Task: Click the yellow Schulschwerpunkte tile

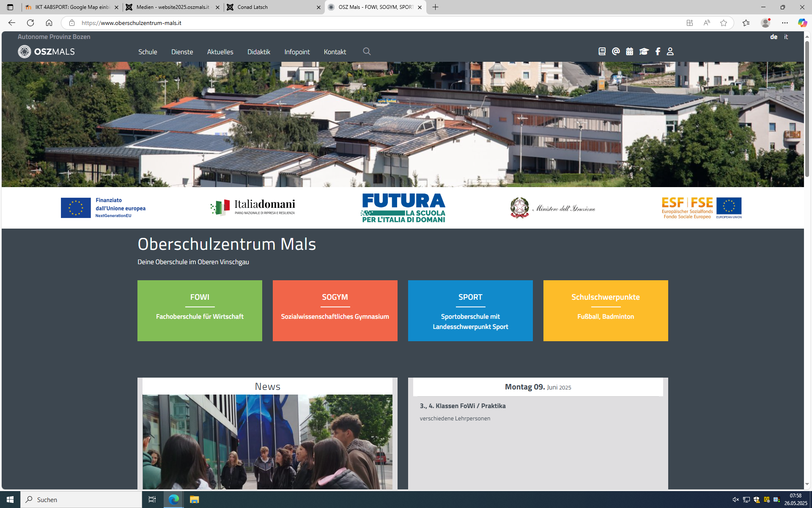Action: (x=605, y=310)
